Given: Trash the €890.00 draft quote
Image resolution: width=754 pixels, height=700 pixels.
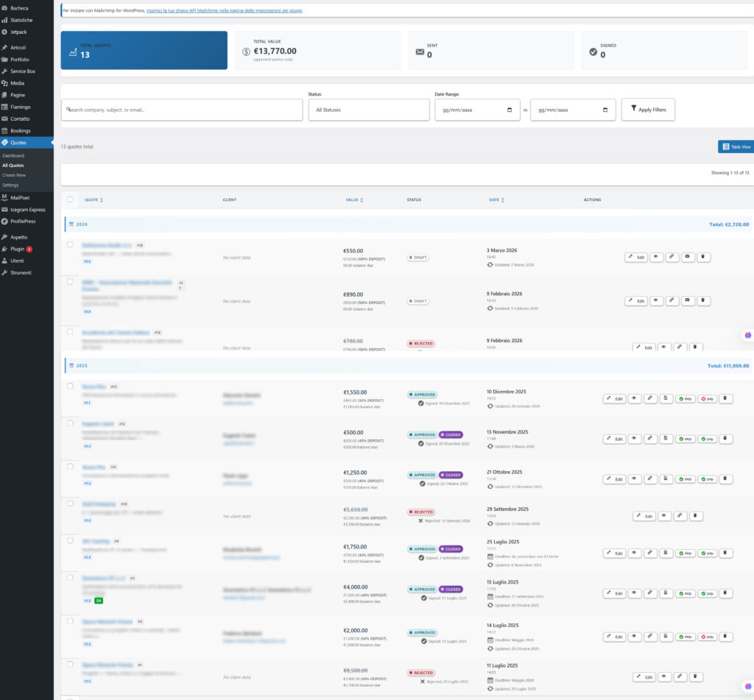Looking at the screenshot, I should coord(703,301).
